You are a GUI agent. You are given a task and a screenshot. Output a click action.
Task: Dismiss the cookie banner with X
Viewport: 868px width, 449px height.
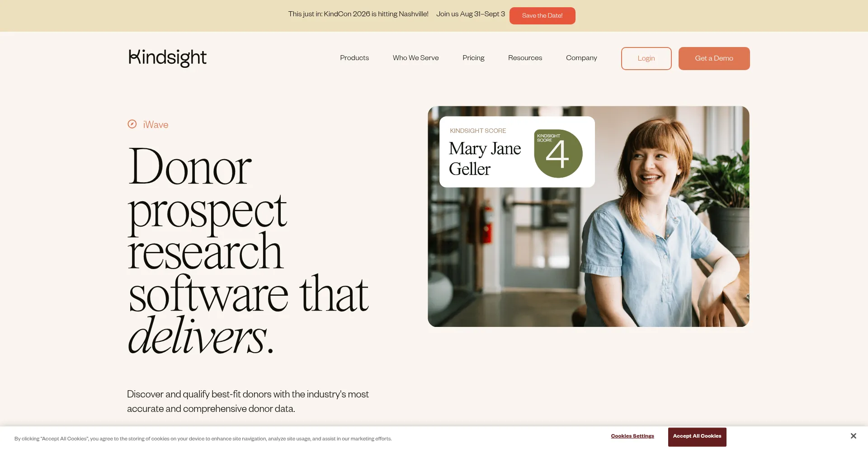click(x=853, y=436)
